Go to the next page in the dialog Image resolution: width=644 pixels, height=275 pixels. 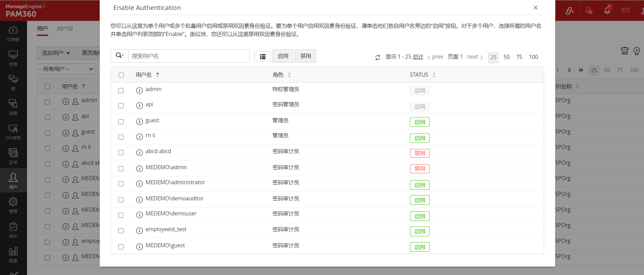pos(475,57)
